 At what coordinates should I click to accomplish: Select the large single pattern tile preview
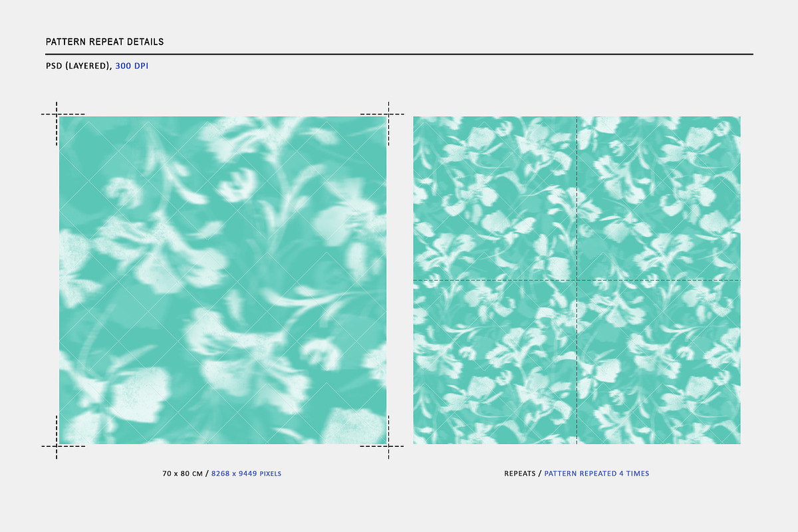click(223, 280)
